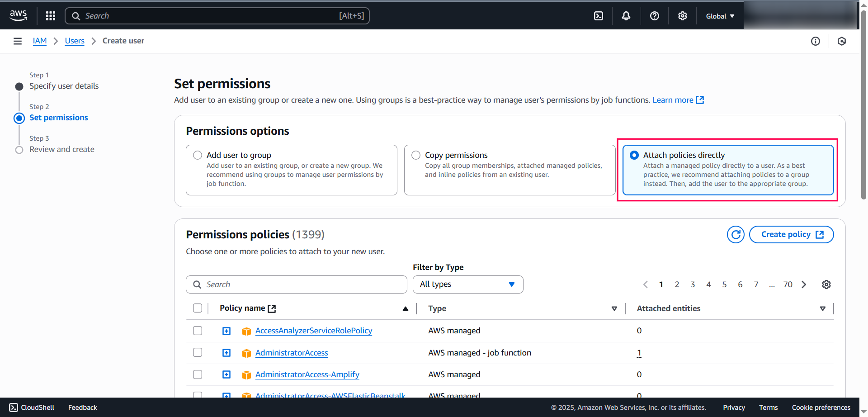Open the settings gear in the top bar
The height and width of the screenshot is (417, 868).
coord(682,15)
